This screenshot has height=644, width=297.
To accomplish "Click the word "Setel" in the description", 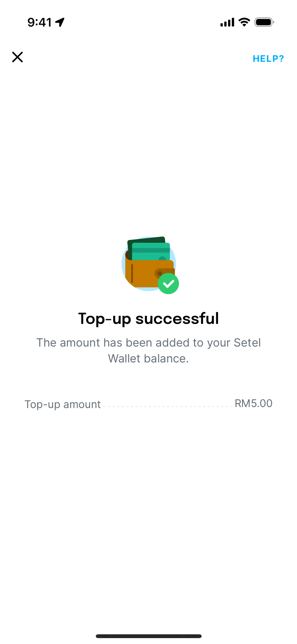I will tap(247, 342).
